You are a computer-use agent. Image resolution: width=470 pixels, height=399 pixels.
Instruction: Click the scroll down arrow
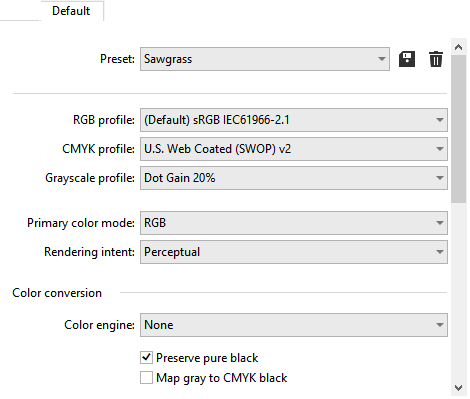coord(458,388)
